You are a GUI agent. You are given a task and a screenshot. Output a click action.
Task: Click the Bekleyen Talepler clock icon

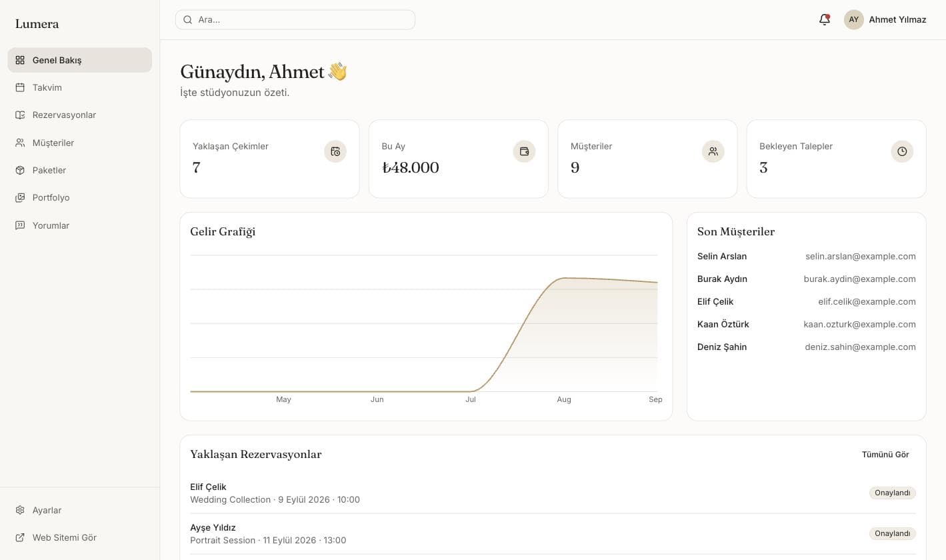tap(902, 151)
